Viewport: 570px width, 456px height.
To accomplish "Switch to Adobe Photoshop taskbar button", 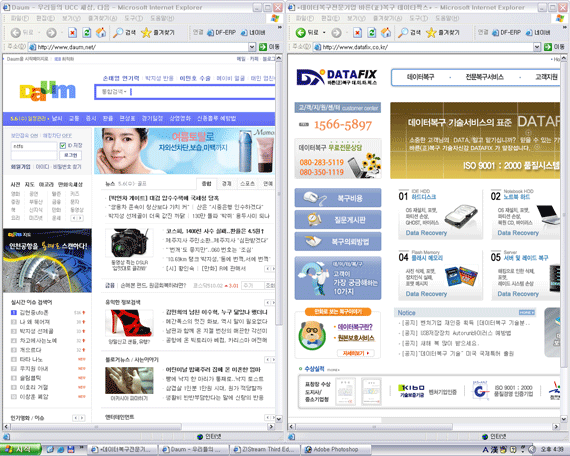I will point(336,450).
